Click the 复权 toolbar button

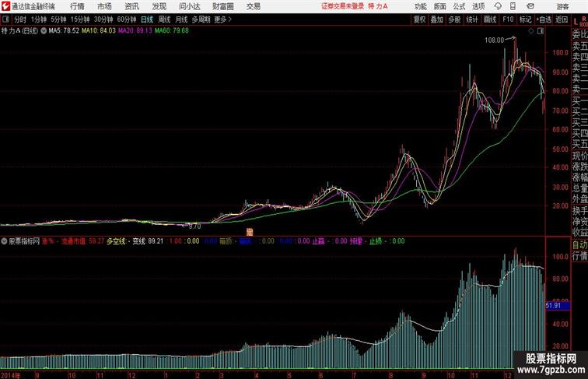420,19
